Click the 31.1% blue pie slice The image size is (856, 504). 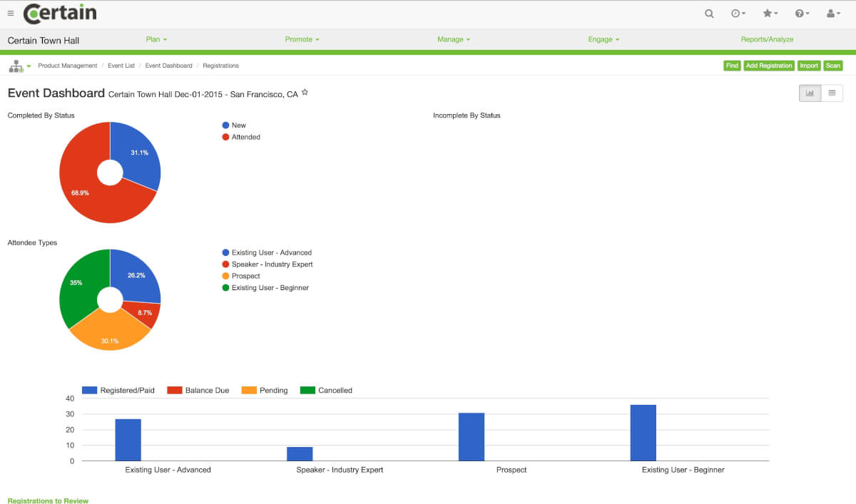(139, 153)
